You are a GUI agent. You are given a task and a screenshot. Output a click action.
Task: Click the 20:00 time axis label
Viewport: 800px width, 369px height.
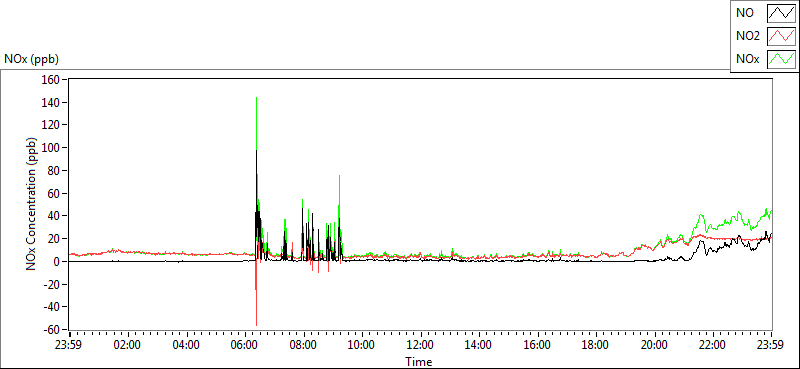pyautogui.click(x=655, y=344)
